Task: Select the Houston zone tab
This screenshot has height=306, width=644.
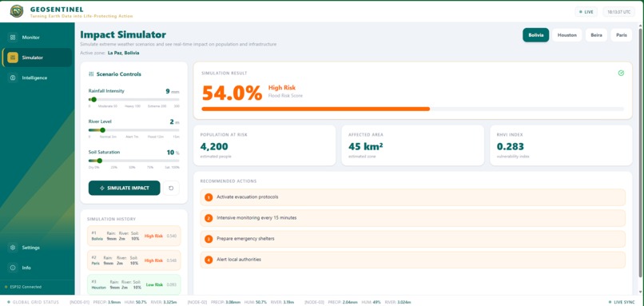Action: pyautogui.click(x=566, y=35)
